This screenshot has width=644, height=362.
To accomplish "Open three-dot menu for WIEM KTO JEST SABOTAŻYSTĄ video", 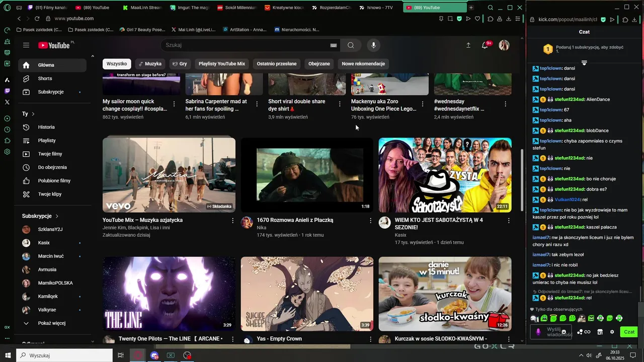I will (509, 220).
